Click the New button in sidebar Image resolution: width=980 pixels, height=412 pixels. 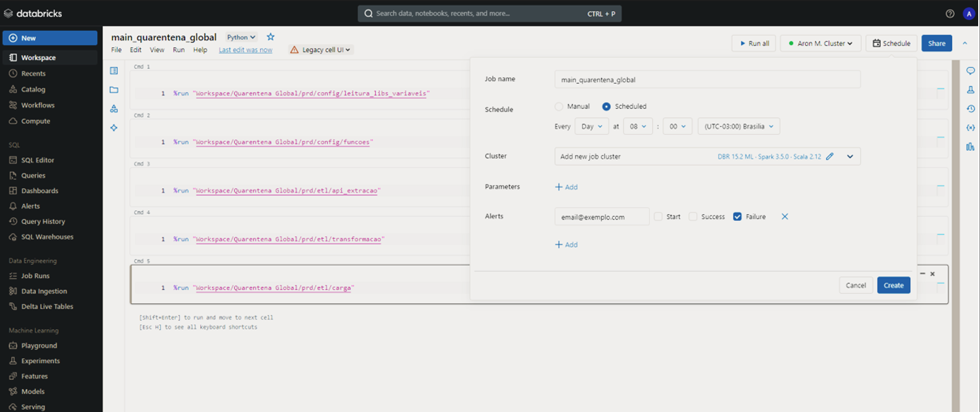click(x=50, y=38)
